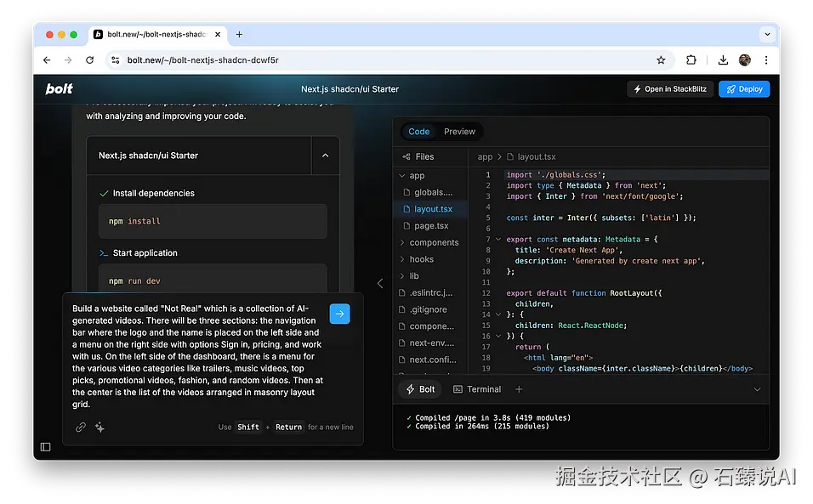Go forward in browser history
The image size is (813, 504).
(68, 60)
